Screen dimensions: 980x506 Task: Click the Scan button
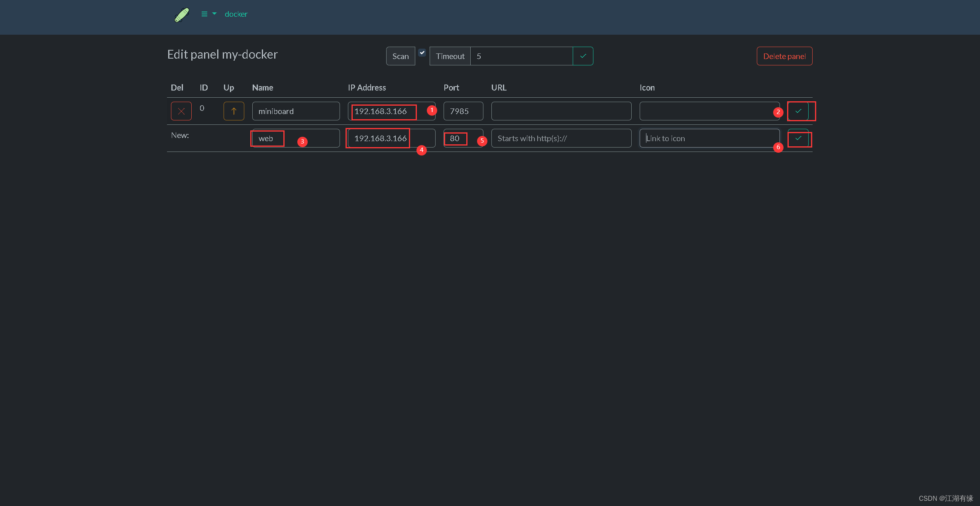(x=400, y=56)
